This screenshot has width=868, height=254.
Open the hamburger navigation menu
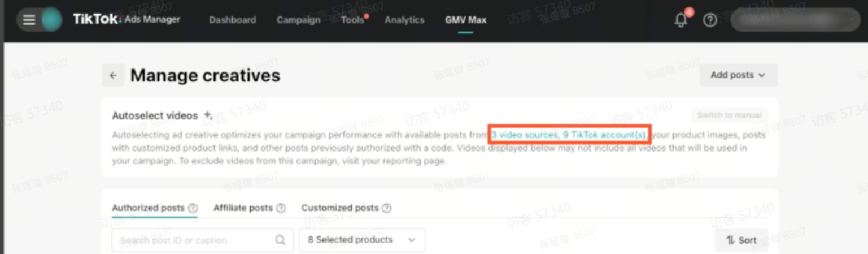pyautogui.click(x=29, y=20)
